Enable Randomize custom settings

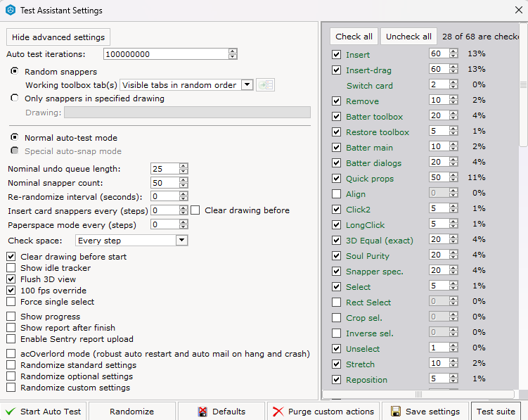click(x=11, y=388)
